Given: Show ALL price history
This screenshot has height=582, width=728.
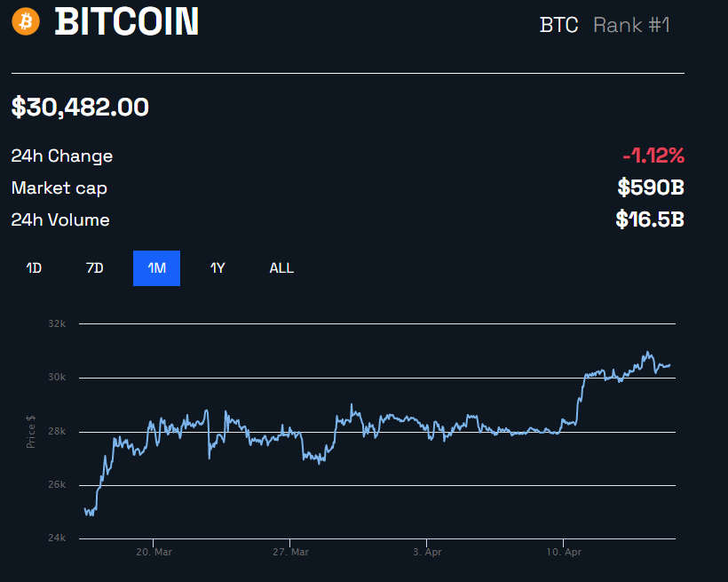Looking at the screenshot, I should pos(281,267).
